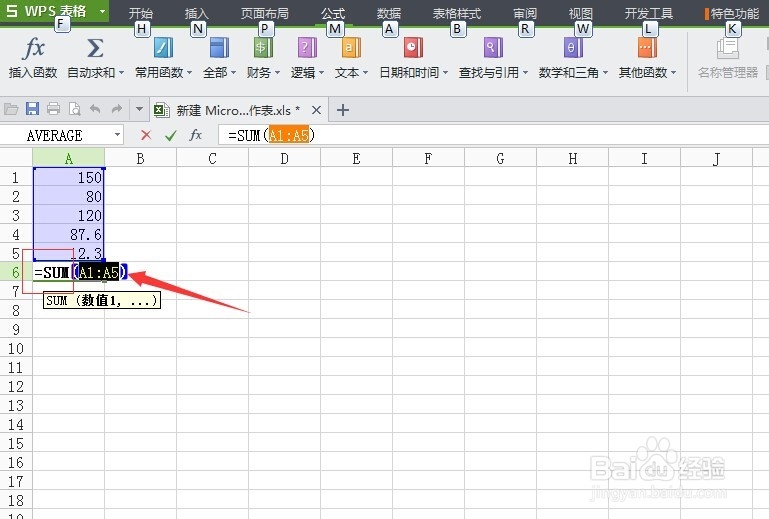The height and width of the screenshot is (519, 769).
Task: Click cell A1 containing 150
Action: point(69,177)
